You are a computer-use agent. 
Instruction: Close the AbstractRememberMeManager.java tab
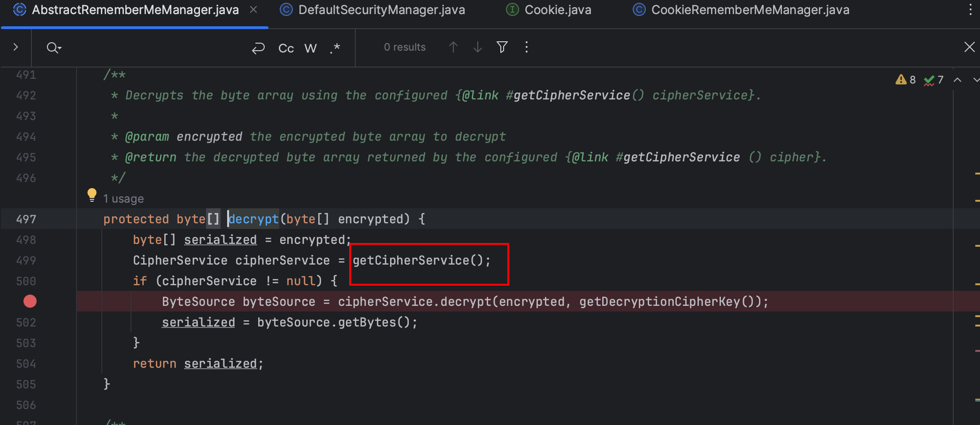[253, 10]
